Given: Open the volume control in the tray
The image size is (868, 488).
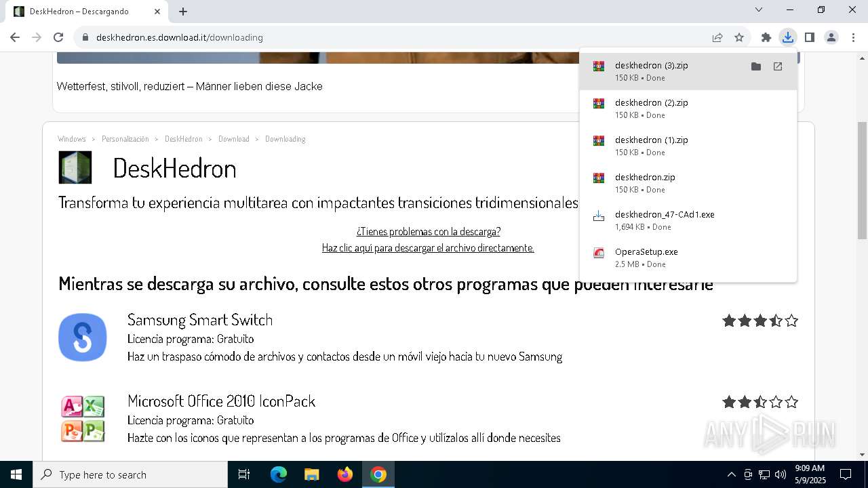Looking at the screenshot, I should point(781,474).
